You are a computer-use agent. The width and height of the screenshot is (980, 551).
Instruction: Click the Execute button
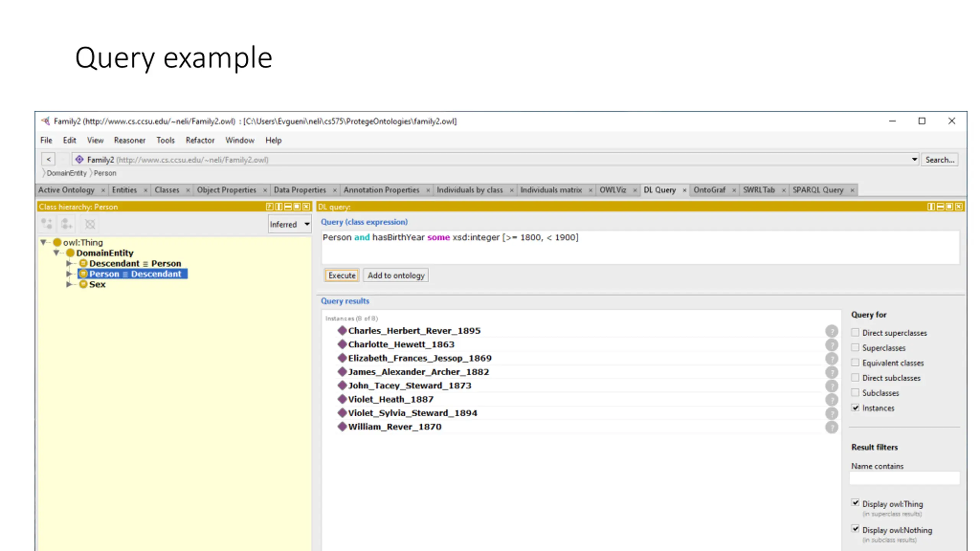[342, 275]
